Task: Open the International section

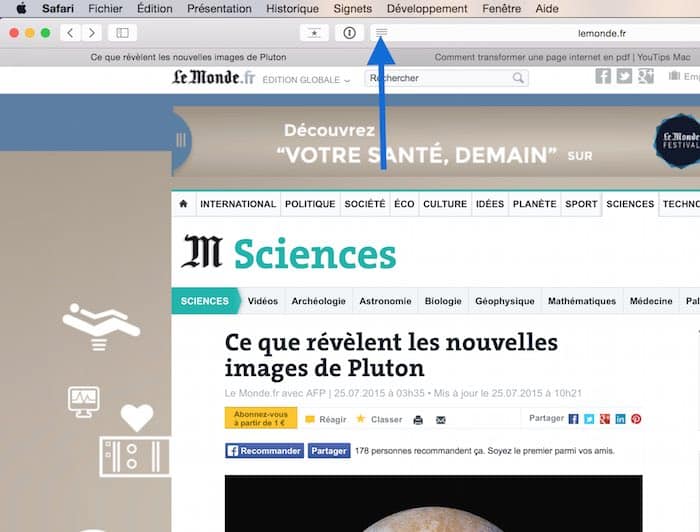Action: (x=238, y=204)
